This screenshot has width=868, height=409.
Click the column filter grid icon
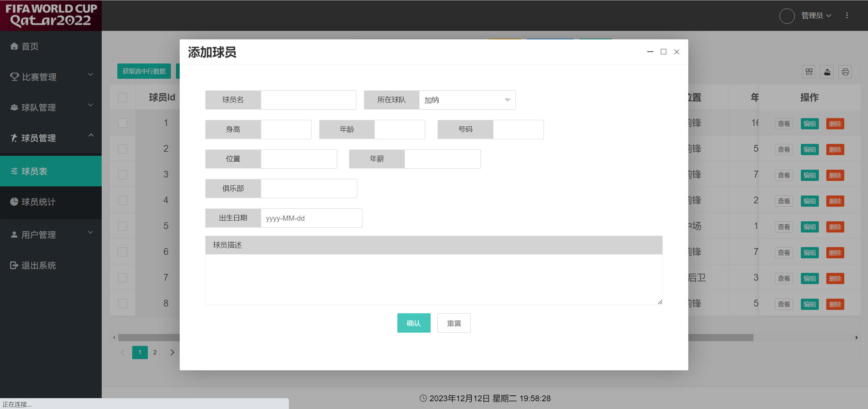tap(809, 72)
